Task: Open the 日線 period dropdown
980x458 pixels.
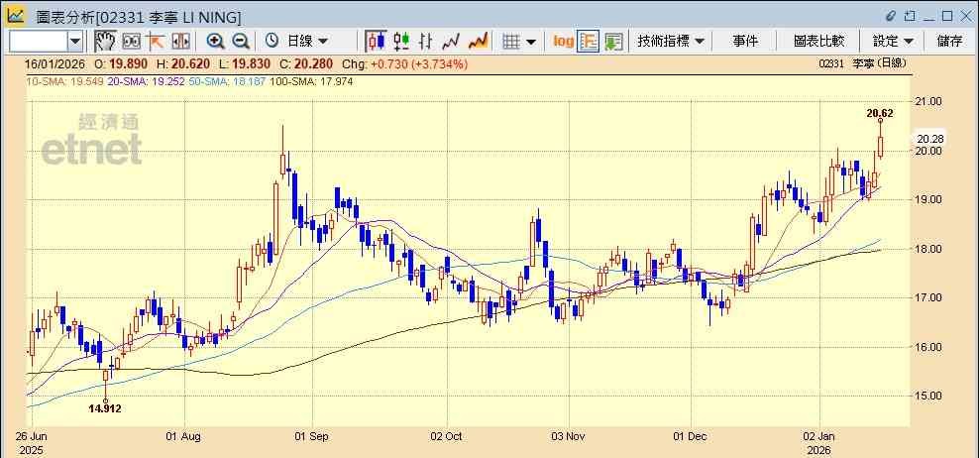Action: click(x=307, y=42)
